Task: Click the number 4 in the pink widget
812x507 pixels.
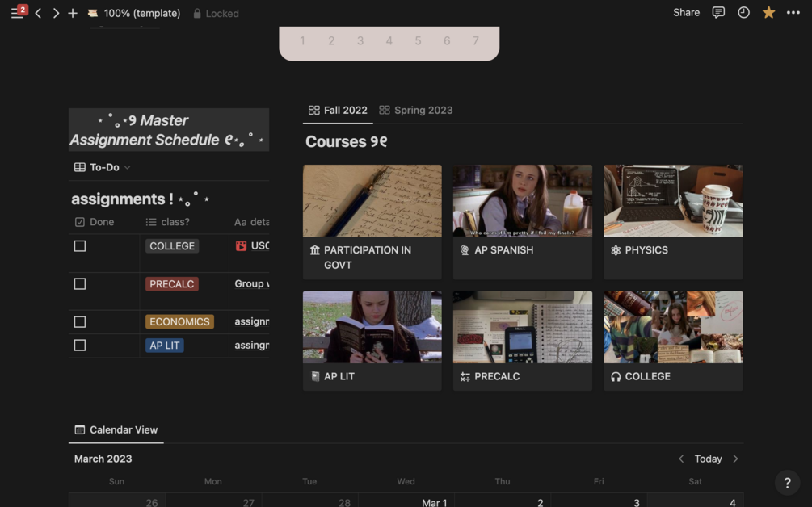Action: tap(389, 41)
